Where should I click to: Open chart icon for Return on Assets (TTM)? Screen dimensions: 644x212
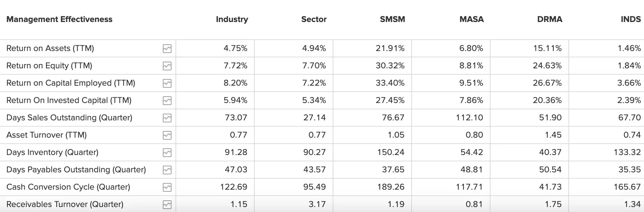tap(167, 49)
